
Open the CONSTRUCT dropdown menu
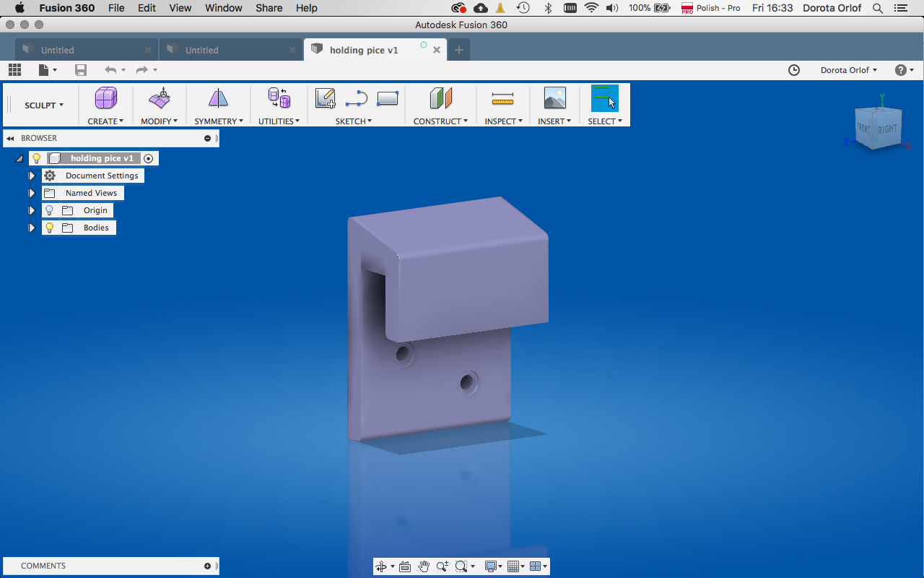pos(440,121)
